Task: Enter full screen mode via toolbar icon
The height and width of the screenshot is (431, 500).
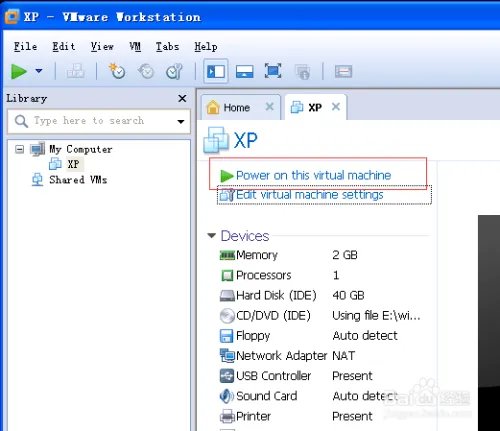Action: pos(273,71)
